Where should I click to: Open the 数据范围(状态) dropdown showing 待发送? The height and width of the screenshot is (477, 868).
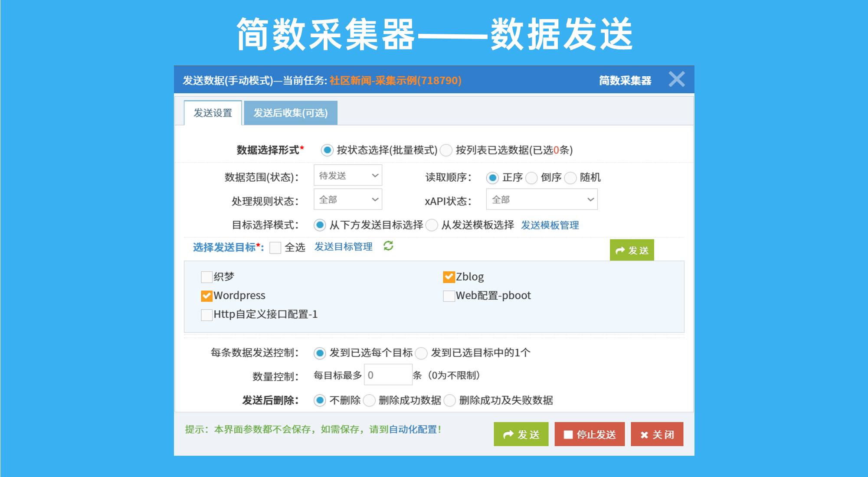348,176
